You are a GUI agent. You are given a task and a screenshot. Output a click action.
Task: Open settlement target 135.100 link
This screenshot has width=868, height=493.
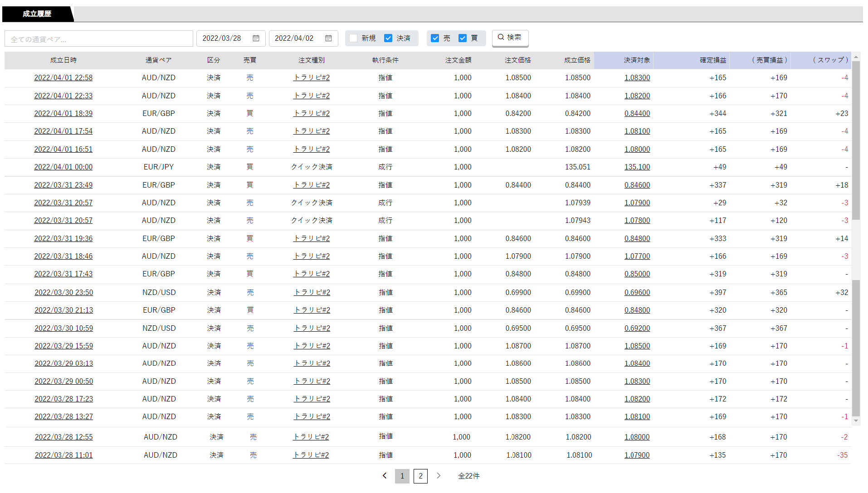point(637,167)
